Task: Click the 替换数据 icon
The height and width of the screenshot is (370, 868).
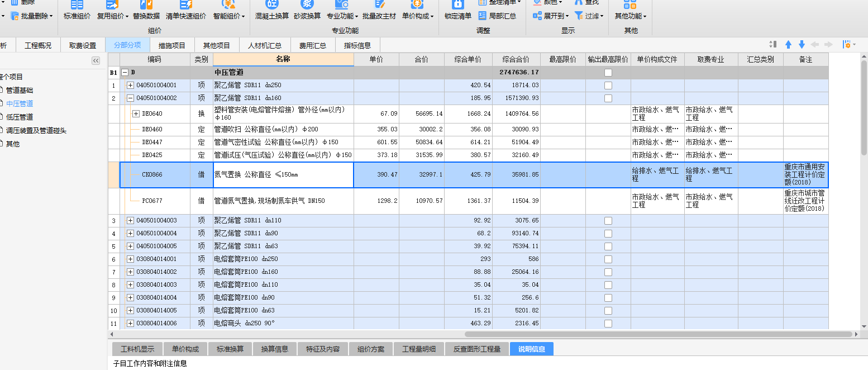Action: tap(146, 4)
